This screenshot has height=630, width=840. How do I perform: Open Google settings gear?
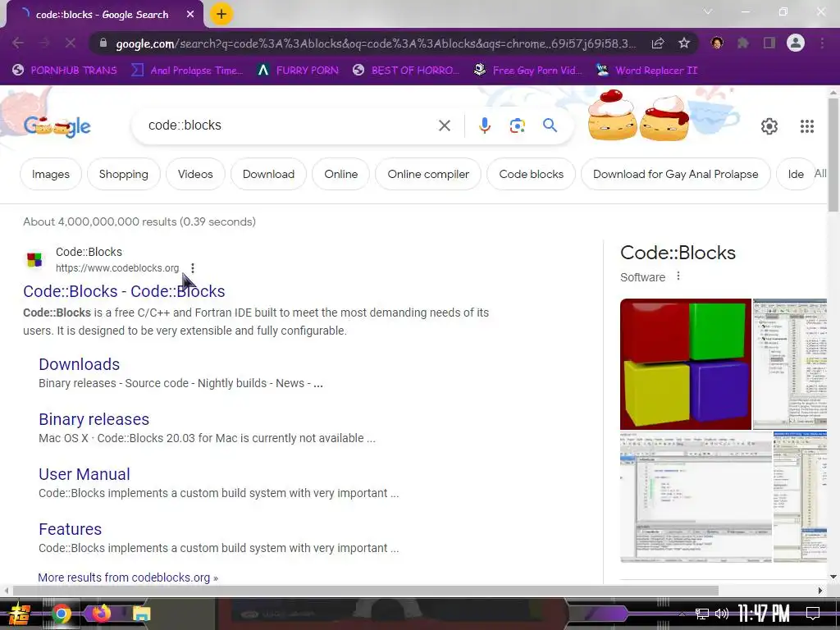(769, 126)
